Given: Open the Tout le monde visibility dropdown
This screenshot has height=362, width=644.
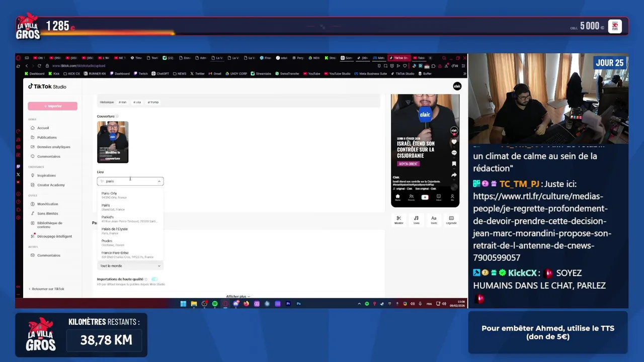Looking at the screenshot, I should [x=130, y=266].
